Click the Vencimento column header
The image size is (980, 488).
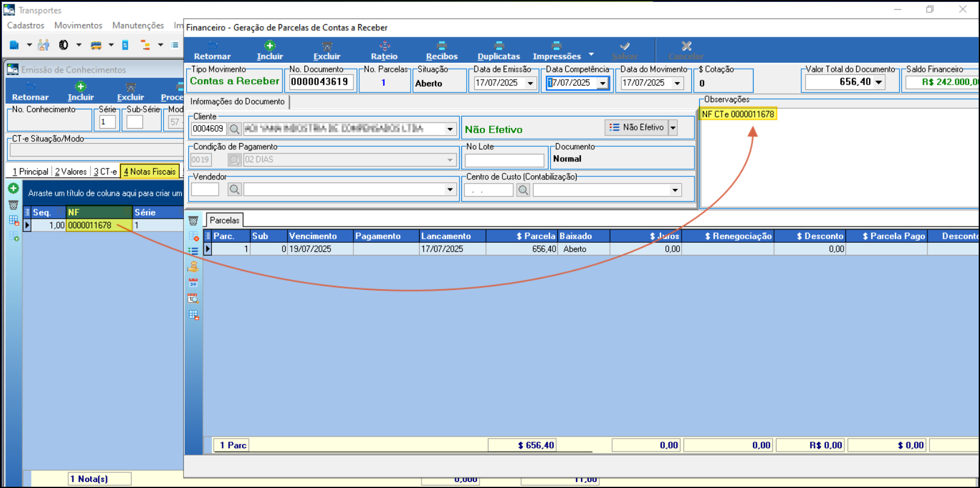pyautogui.click(x=320, y=236)
